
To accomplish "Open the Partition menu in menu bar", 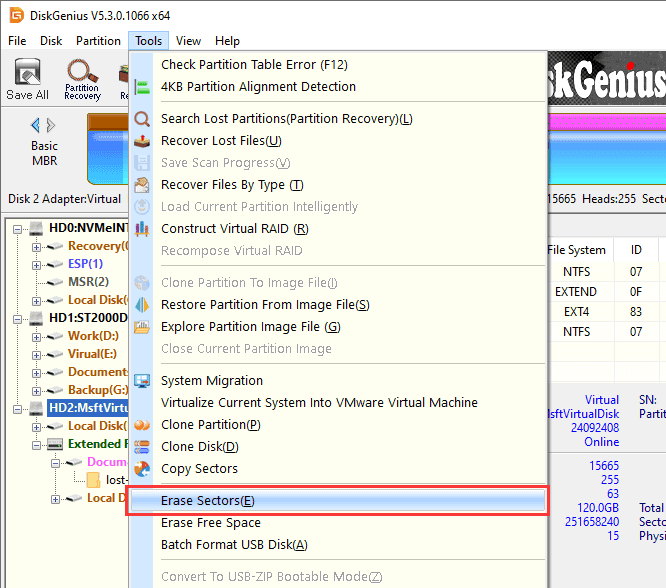I will (x=98, y=41).
